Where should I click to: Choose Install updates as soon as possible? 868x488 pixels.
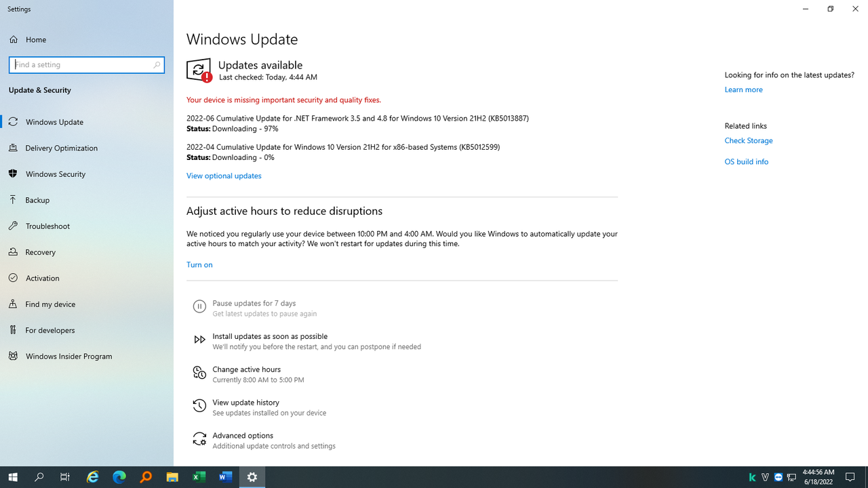[x=317, y=341]
